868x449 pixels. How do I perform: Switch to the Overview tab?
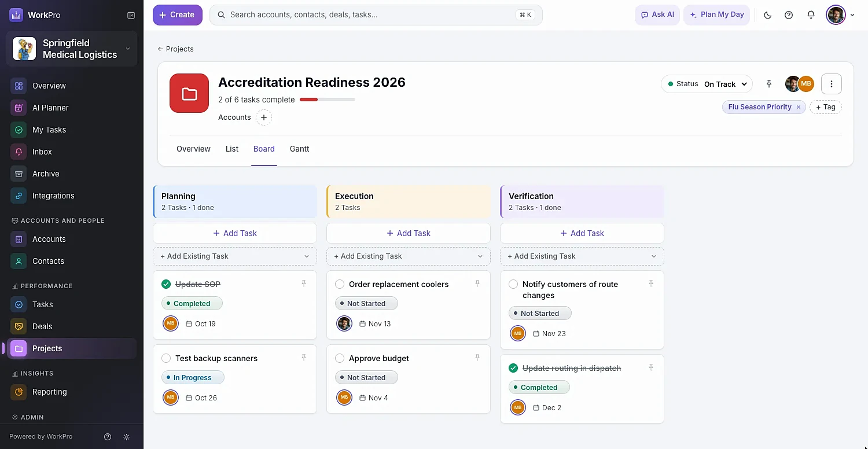point(193,149)
